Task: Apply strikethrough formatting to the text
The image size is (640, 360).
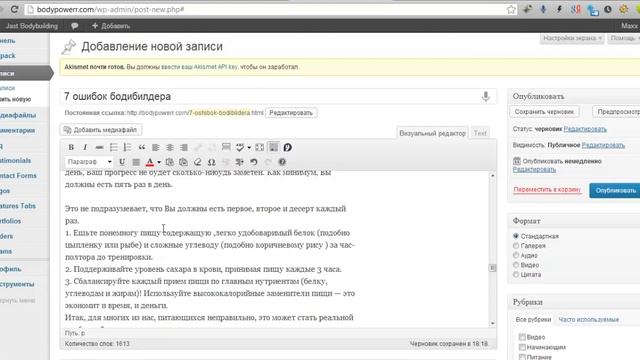Action: click(99, 147)
